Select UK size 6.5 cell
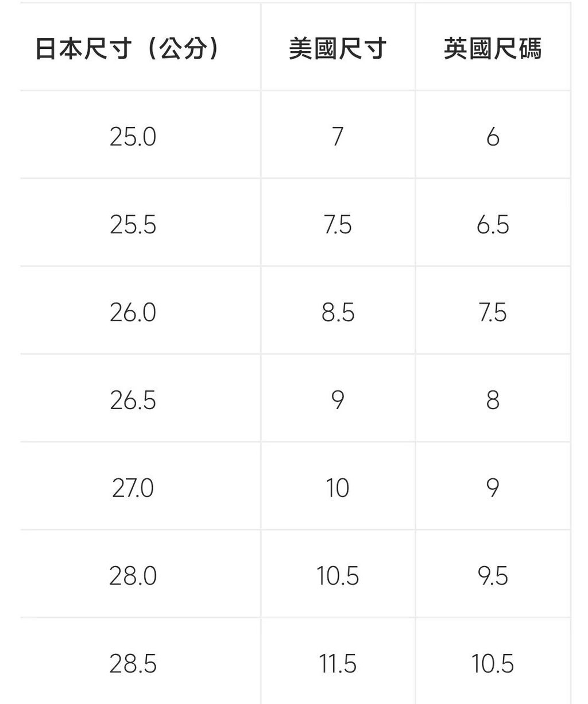 click(x=493, y=225)
